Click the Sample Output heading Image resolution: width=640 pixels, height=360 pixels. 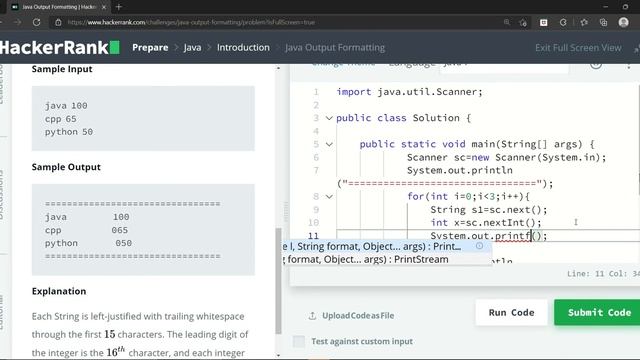66,167
